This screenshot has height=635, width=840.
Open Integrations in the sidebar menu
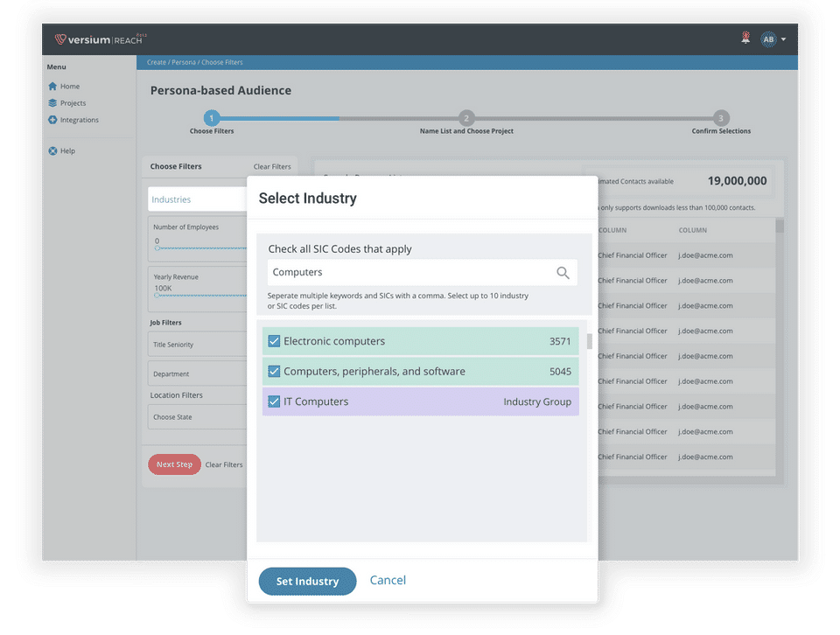point(80,120)
